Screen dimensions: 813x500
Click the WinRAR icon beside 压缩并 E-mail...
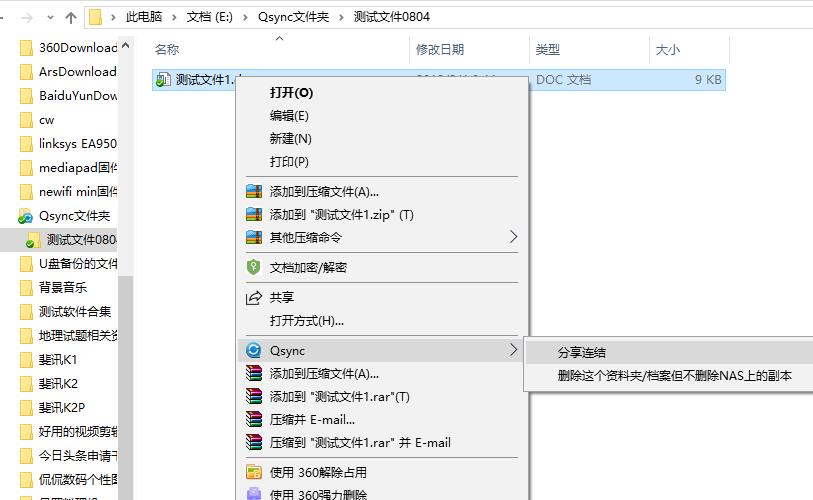[x=254, y=419]
